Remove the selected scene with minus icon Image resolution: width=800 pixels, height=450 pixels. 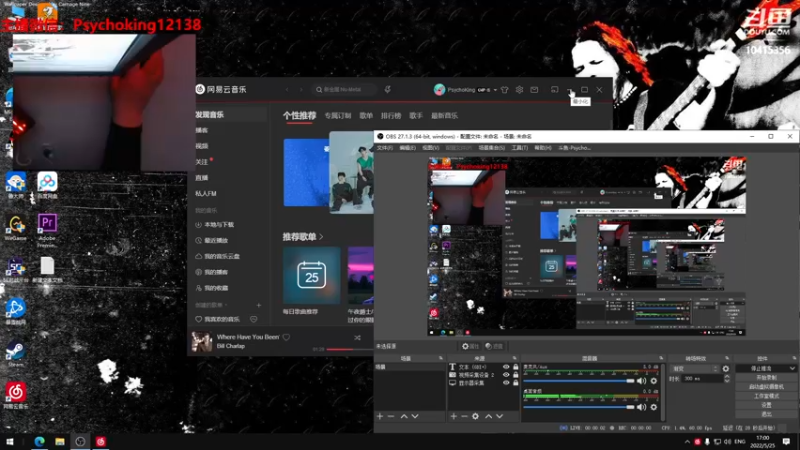tap(391, 416)
